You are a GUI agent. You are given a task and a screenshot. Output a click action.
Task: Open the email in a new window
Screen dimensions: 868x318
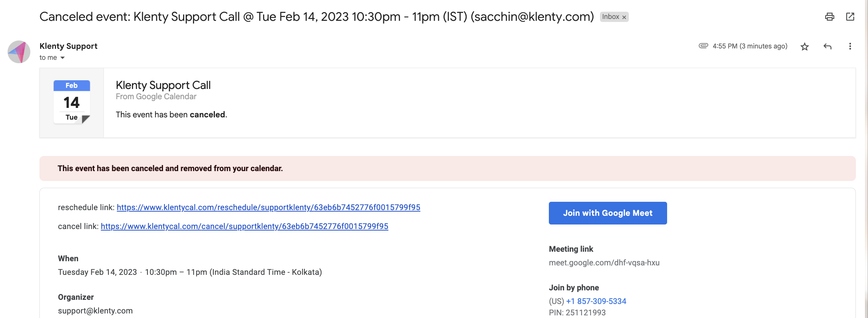tap(850, 17)
